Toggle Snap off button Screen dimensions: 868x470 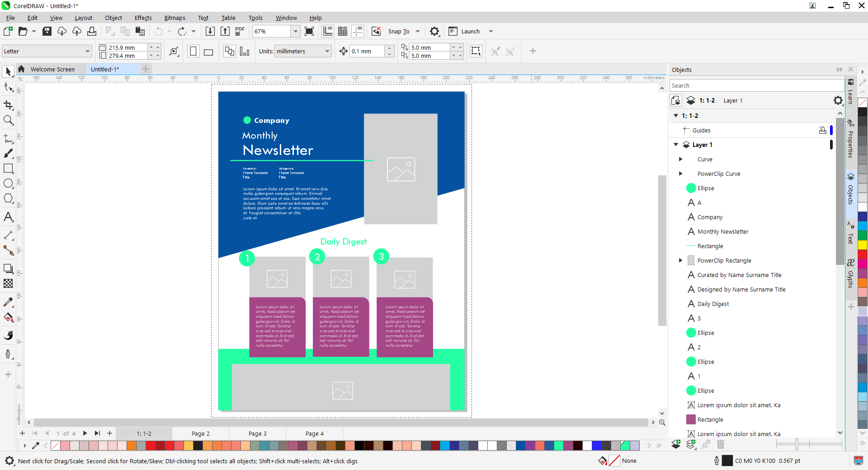click(x=376, y=31)
